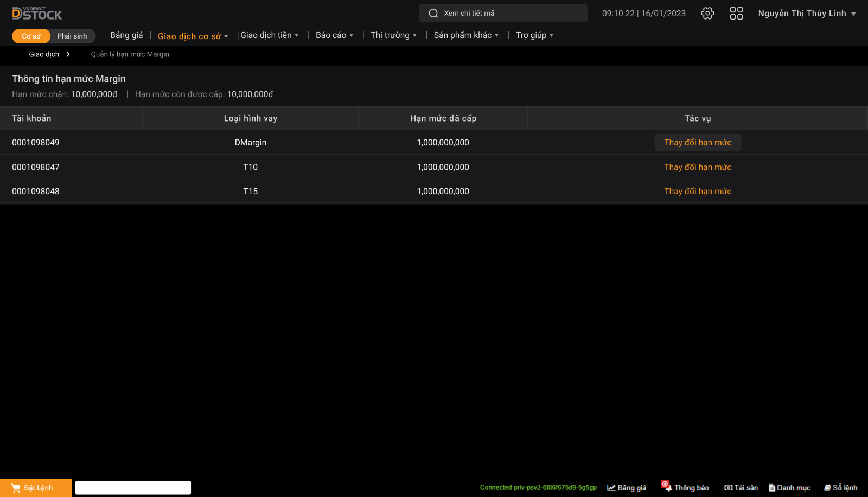This screenshot has width=868, height=497.
Task: Click the T10 loan type cell
Action: 251,167
